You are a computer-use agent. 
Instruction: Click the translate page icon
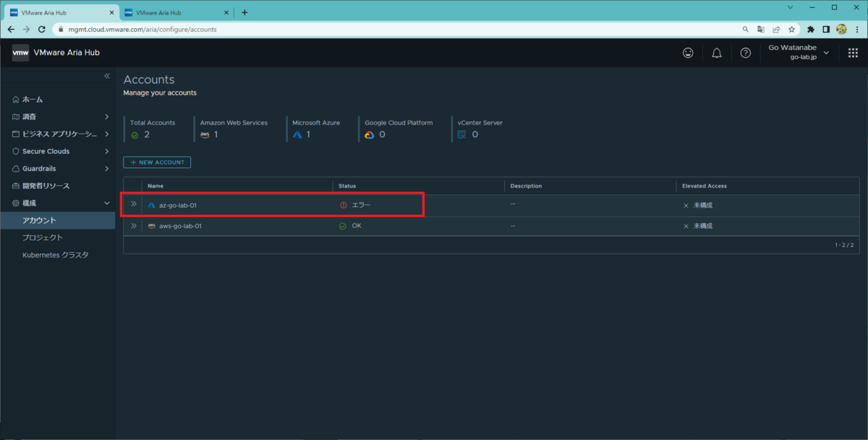tap(761, 30)
